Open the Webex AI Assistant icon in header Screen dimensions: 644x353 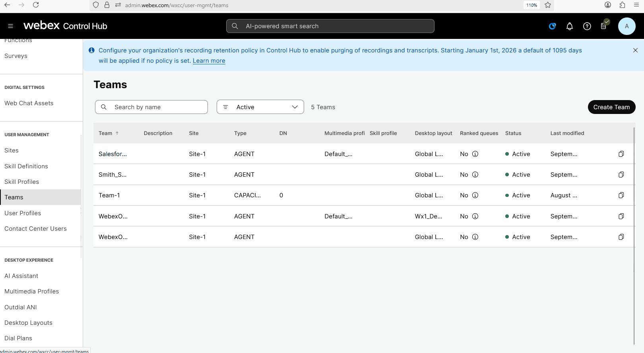coord(552,26)
